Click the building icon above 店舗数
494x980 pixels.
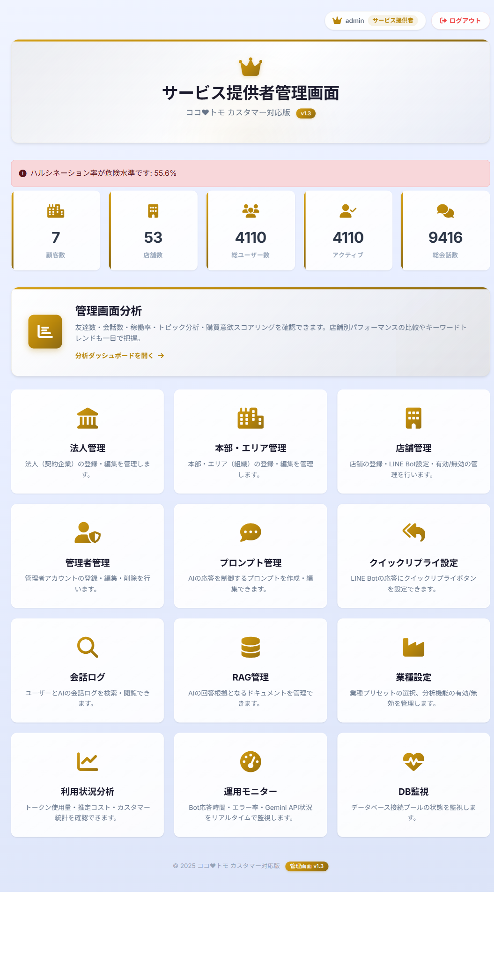(153, 211)
